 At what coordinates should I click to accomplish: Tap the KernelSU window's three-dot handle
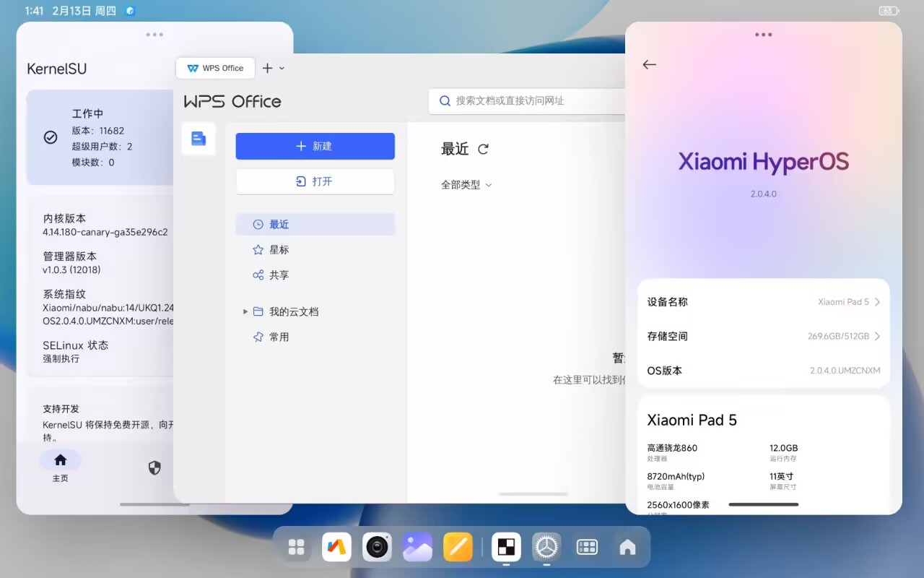(154, 34)
